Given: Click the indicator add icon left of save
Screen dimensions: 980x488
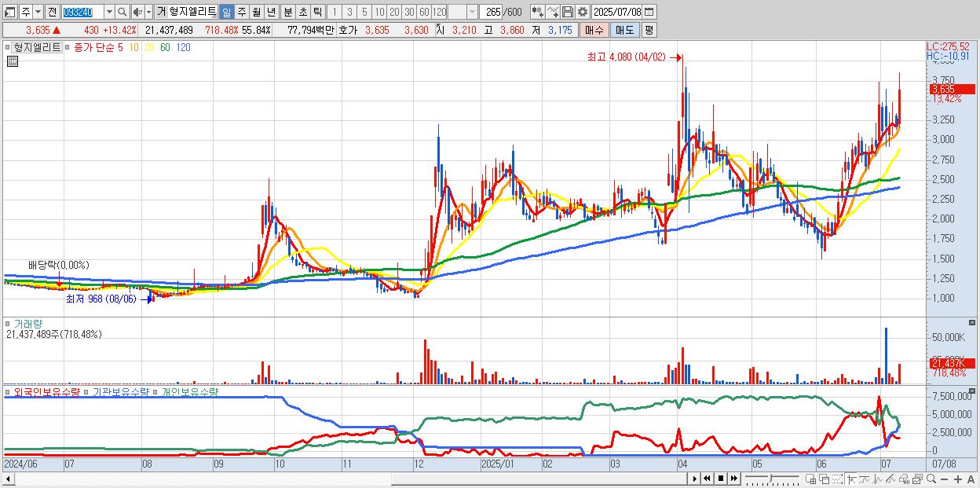Looking at the screenshot, I should point(537,12).
